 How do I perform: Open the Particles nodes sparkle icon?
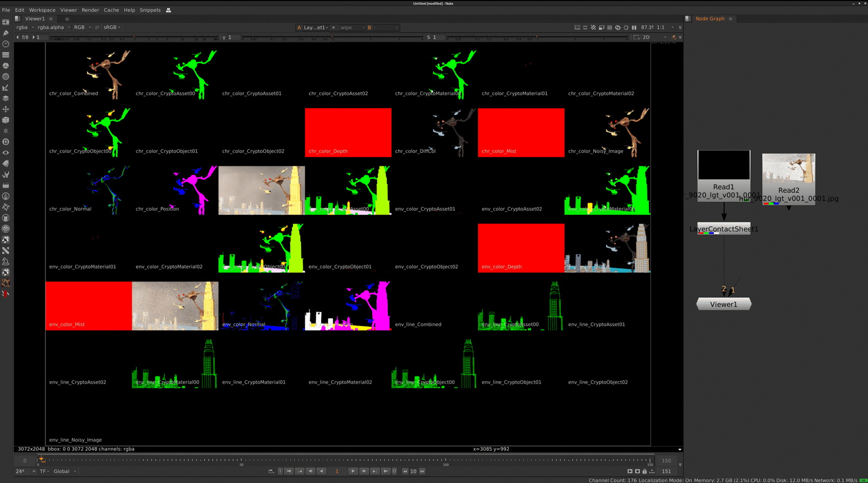[x=5, y=131]
